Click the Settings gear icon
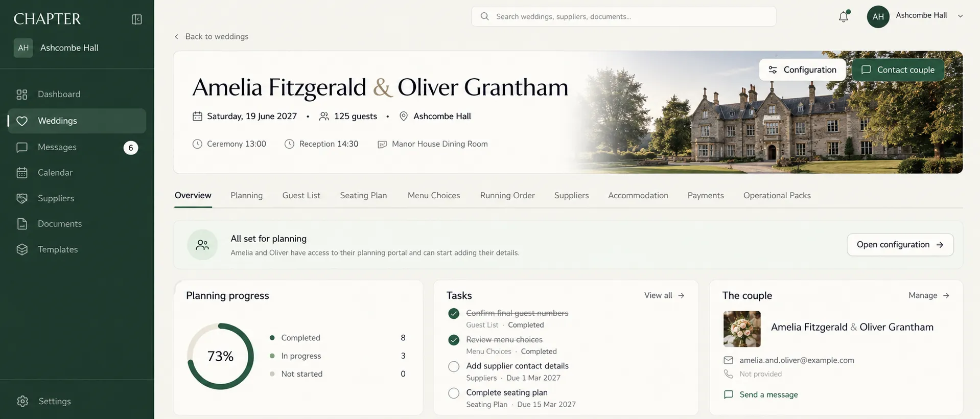 tap(22, 401)
